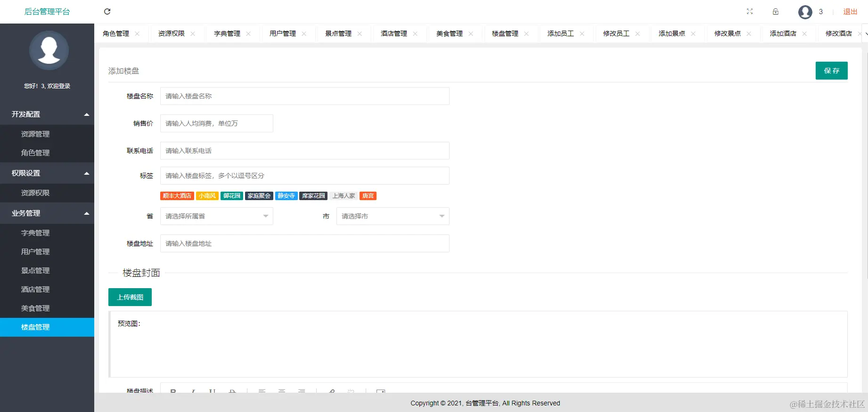Image resolution: width=868 pixels, height=412 pixels.
Task: Click the 保存 save button
Action: pyautogui.click(x=832, y=71)
